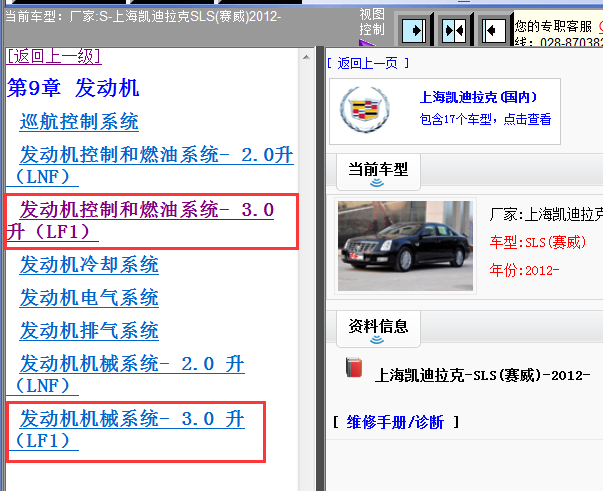Click the purple triangle under 视图控制
Viewport: 603px width, 491px height.
365,43
